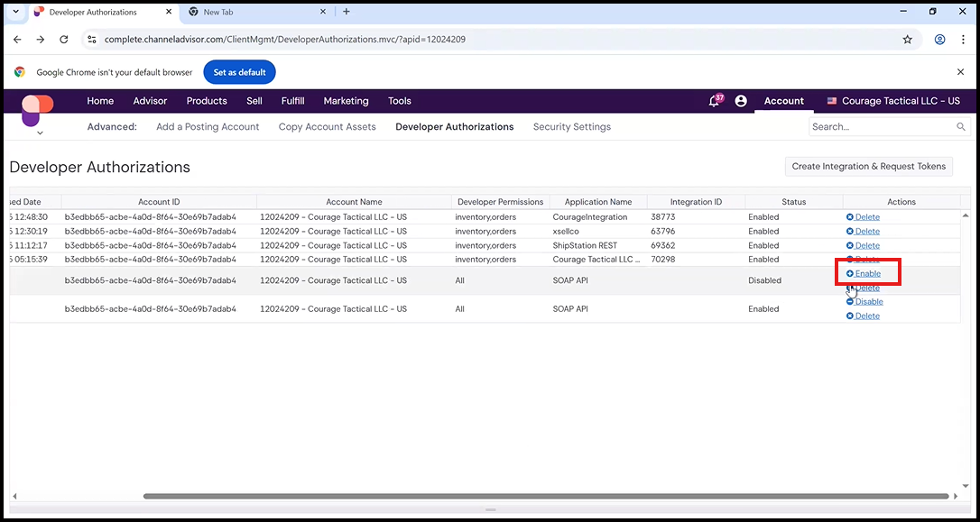Open the site information icon in address bar
Viewport: 980px width, 522px height.
point(92,40)
